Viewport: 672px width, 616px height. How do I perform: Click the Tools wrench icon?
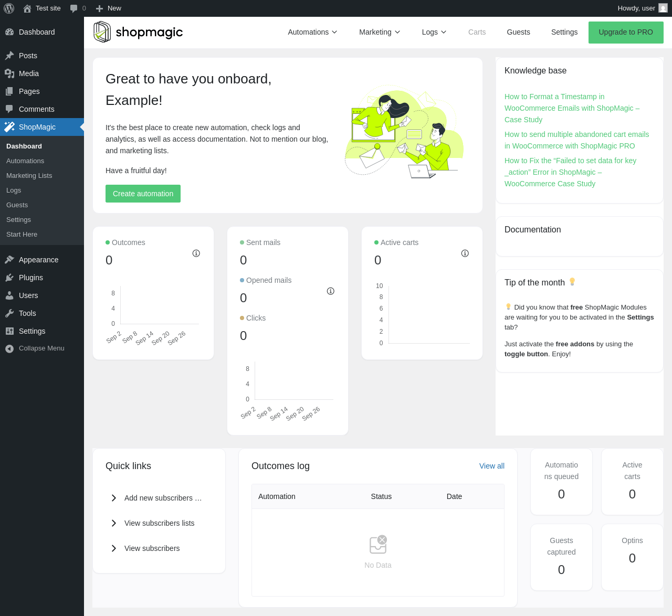(9, 313)
